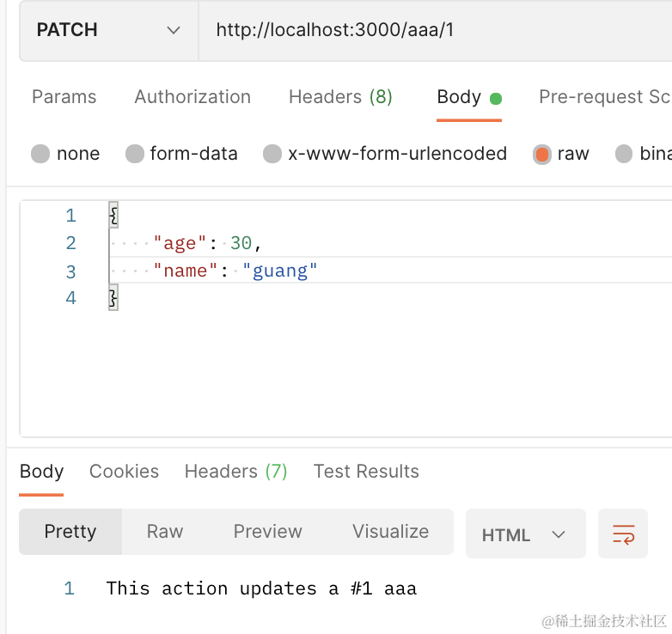The image size is (672, 634).
Task: Open response Headers (7) tab
Action: click(x=235, y=472)
